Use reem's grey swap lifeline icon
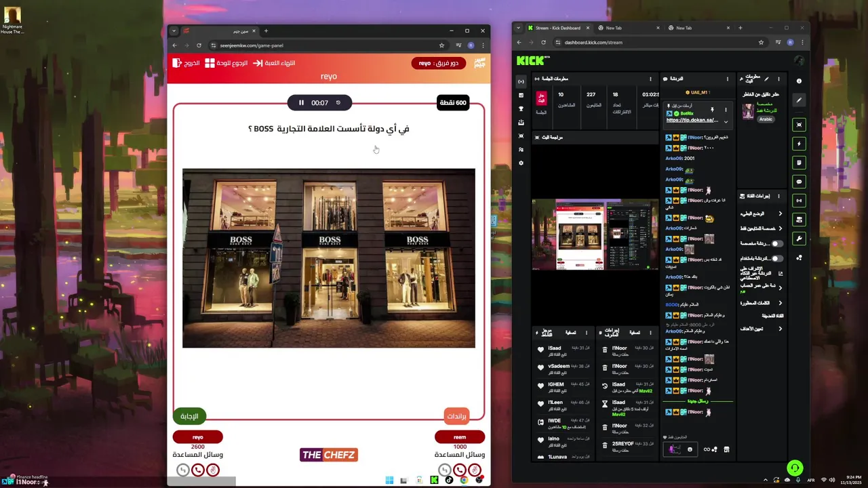This screenshot has width=868, height=488. (444, 470)
